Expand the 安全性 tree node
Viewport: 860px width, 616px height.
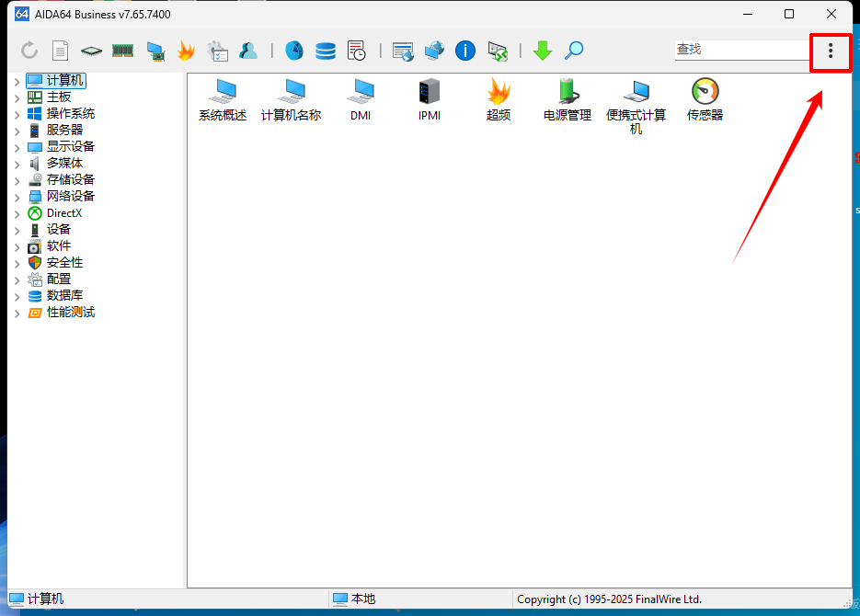[x=17, y=264]
